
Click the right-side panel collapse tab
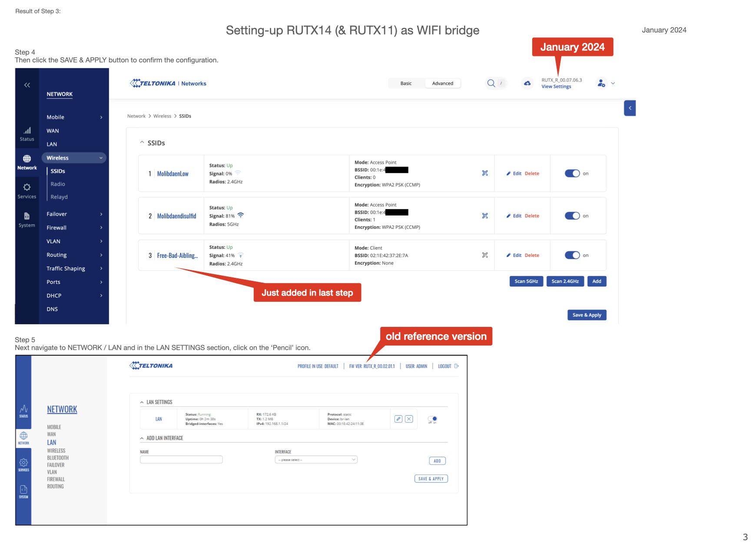tap(630, 108)
